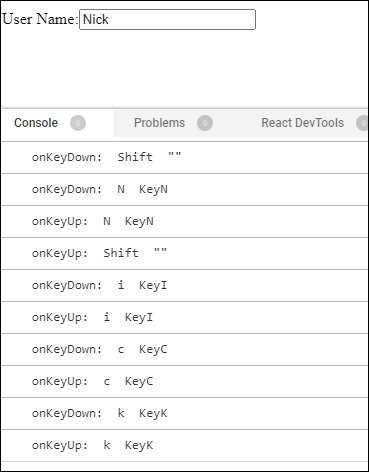Viewport: 369px width, 472px height.
Task: Select the onKeyDown i KeyI log entry
Action: [184, 285]
